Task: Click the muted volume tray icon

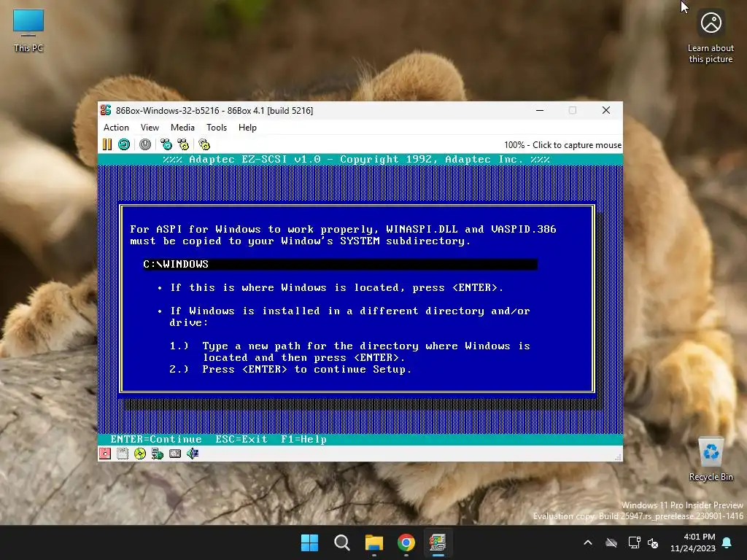Action: (653, 542)
